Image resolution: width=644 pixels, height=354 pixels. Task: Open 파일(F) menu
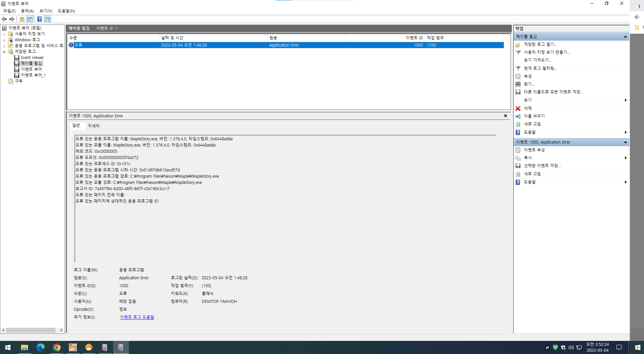[x=10, y=11]
